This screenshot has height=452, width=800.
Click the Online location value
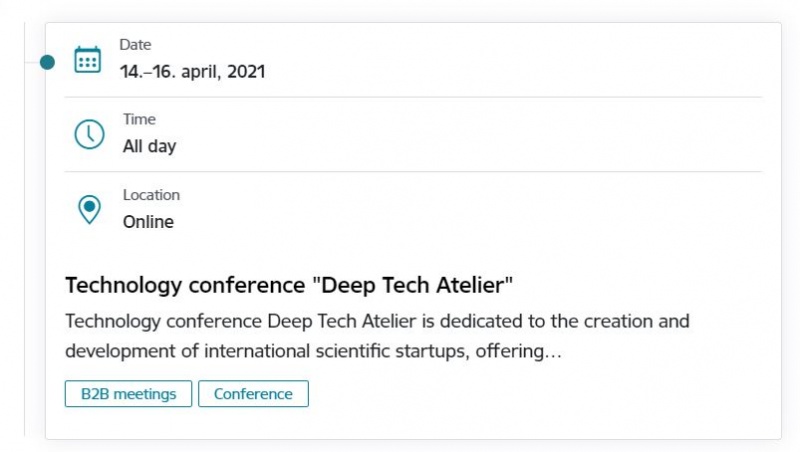(x=148, y=222)
